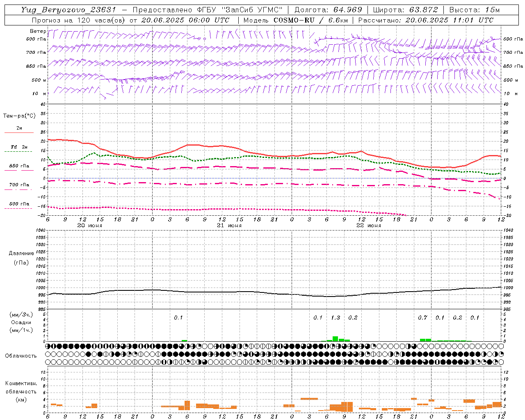
Task: Click the Долгота: 64.969 value
Action: click(328, 10)
